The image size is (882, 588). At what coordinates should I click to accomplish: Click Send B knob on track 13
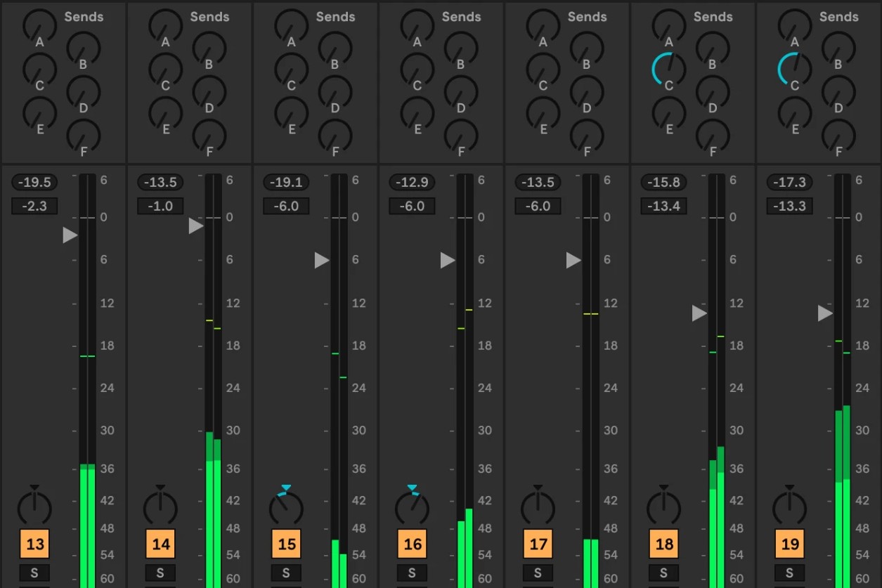[84, 48]
